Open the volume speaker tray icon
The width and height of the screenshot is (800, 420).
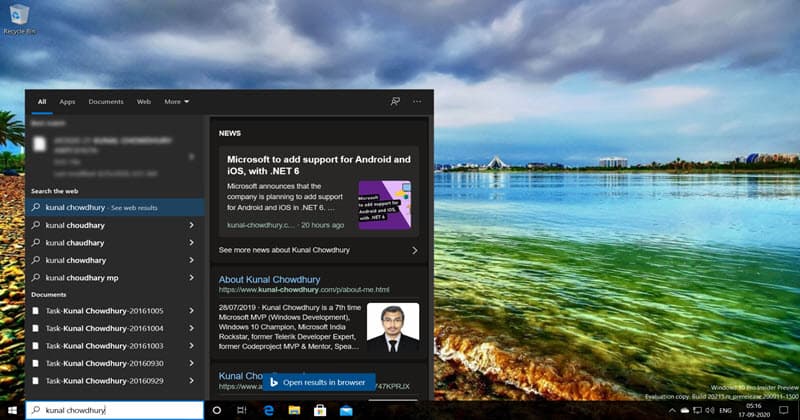pos(710,410)
